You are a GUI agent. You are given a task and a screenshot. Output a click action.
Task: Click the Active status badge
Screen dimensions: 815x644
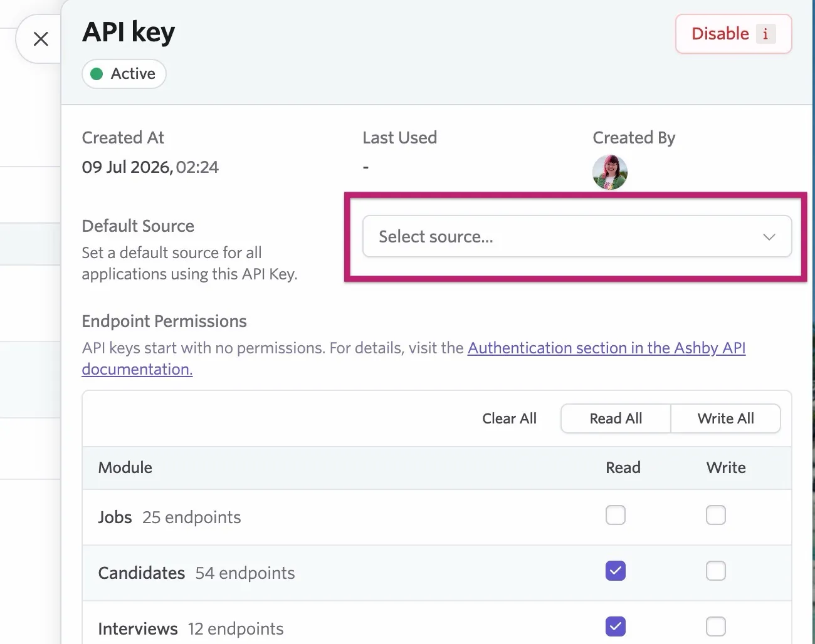click(124, 74)
